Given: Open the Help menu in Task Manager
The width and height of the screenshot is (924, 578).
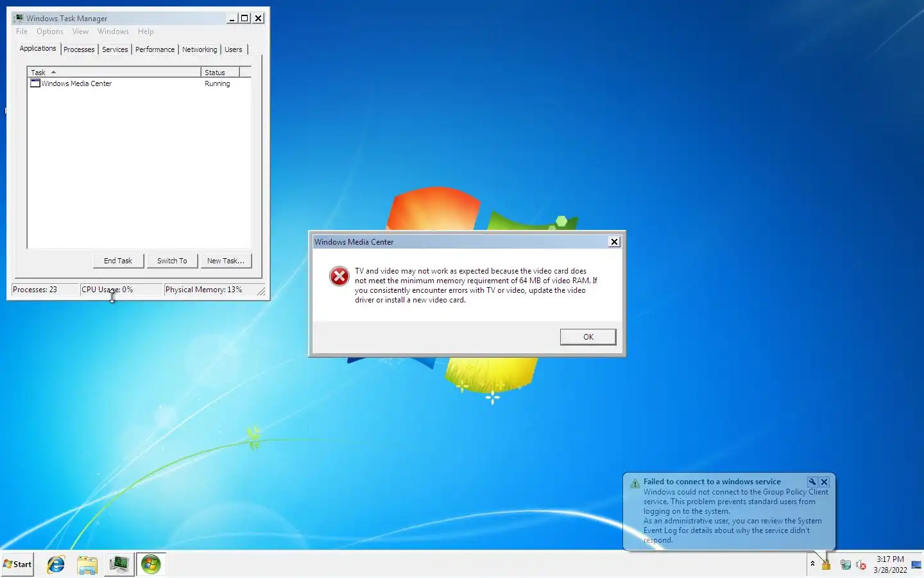Looking at the screenshot, I should [x=146, y=31].
